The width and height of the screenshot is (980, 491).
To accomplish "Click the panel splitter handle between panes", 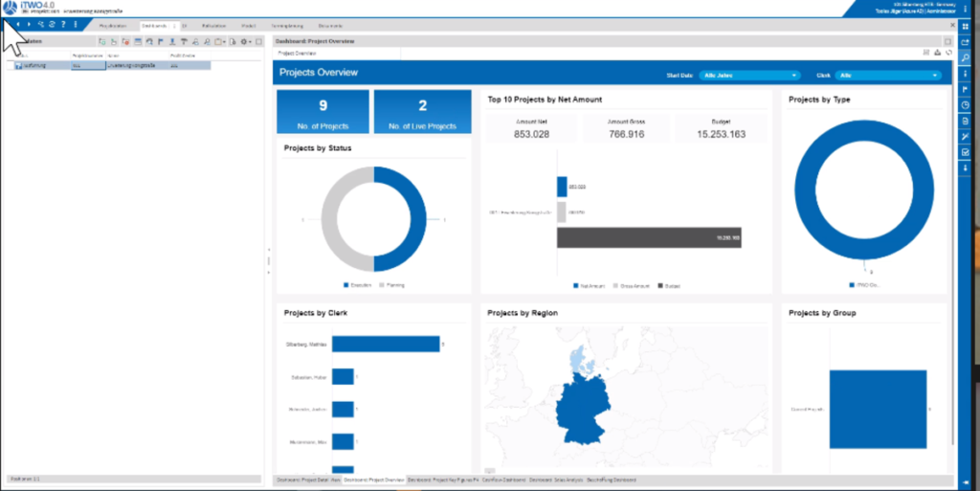I will (x=269, y=260).
